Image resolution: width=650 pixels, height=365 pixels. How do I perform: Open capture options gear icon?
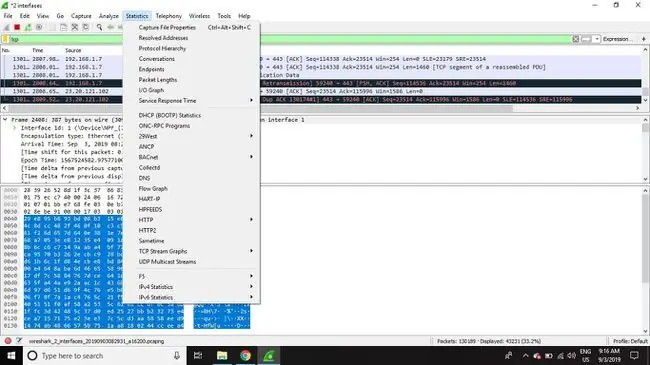pyautogui.click(x=39, y=27)
